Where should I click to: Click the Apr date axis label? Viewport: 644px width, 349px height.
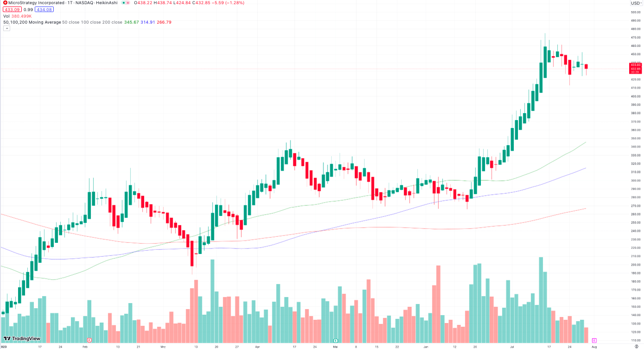(x=257, y=346)
